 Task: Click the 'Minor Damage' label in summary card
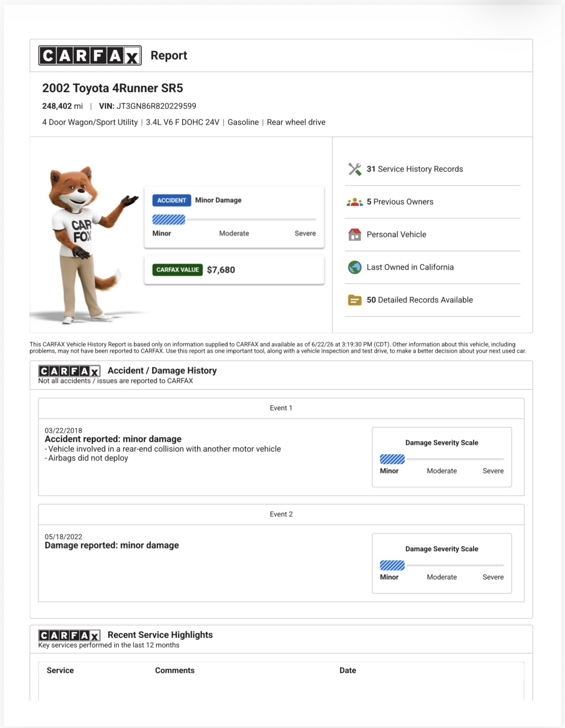[218, 200]
